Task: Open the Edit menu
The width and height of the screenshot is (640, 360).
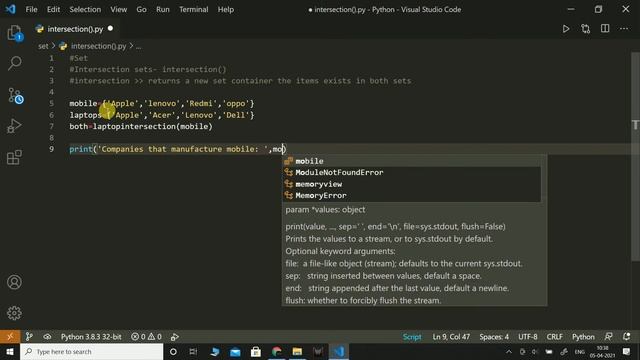Action: (x=53, y=9)
